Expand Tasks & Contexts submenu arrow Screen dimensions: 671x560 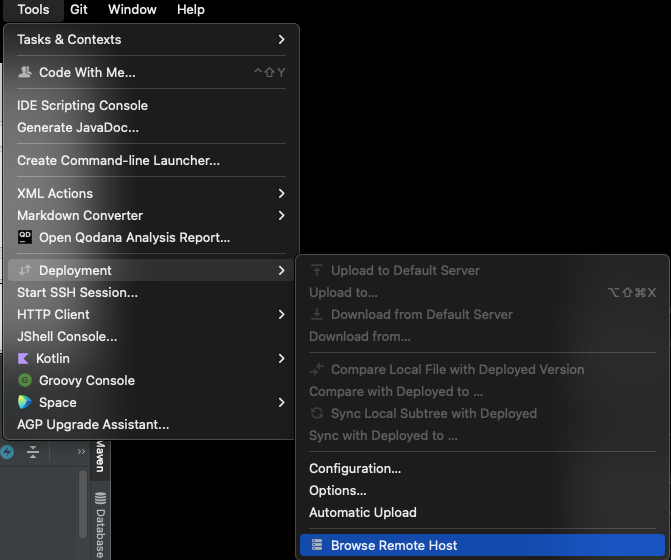coord(281,39)
